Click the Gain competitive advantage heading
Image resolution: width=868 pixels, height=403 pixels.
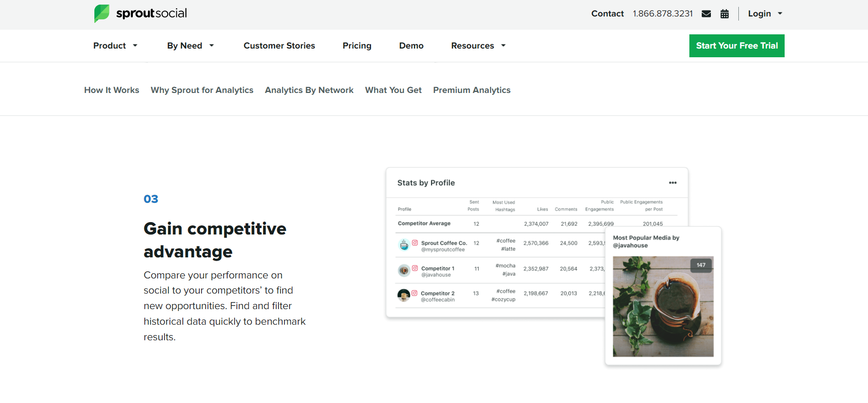pyautogui.click(x=215, y=240)
